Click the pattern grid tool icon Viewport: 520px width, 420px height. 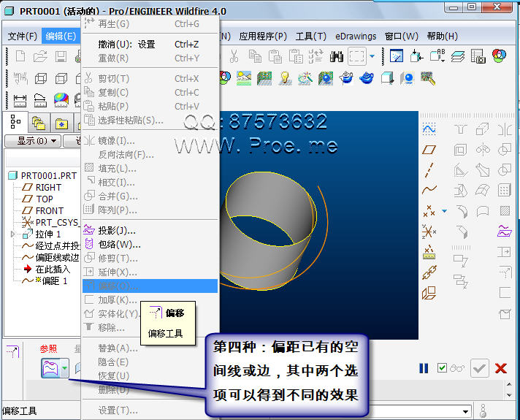click(505, 190)
